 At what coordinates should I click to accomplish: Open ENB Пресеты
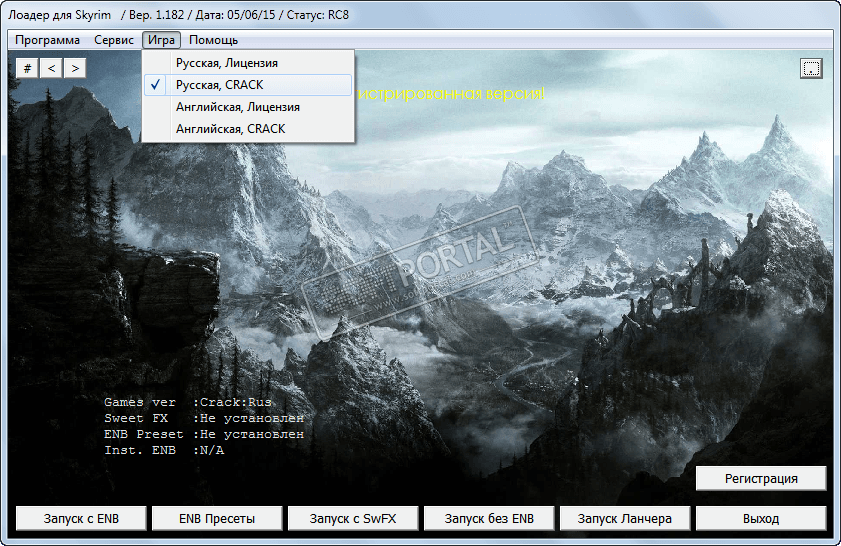coord(217,519)
